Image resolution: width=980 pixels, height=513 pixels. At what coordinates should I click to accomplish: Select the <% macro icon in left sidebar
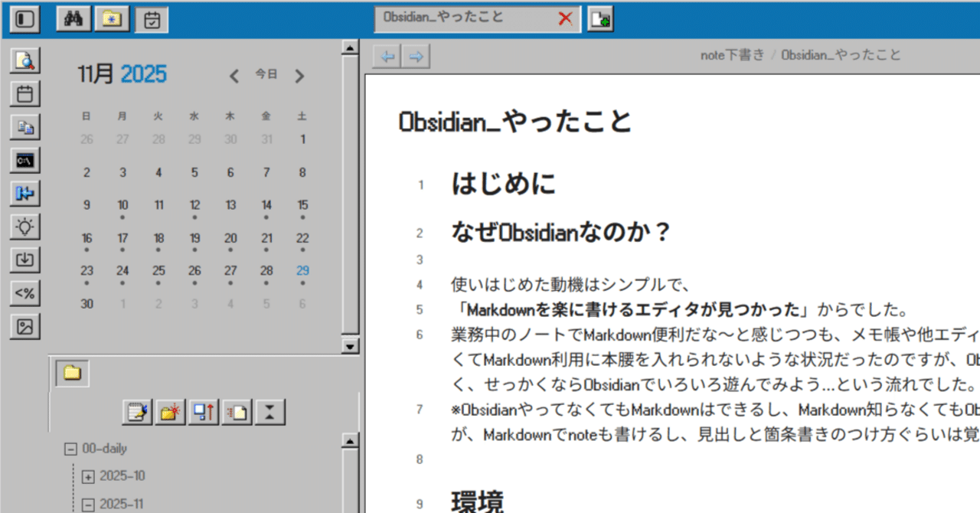point(25,293)
